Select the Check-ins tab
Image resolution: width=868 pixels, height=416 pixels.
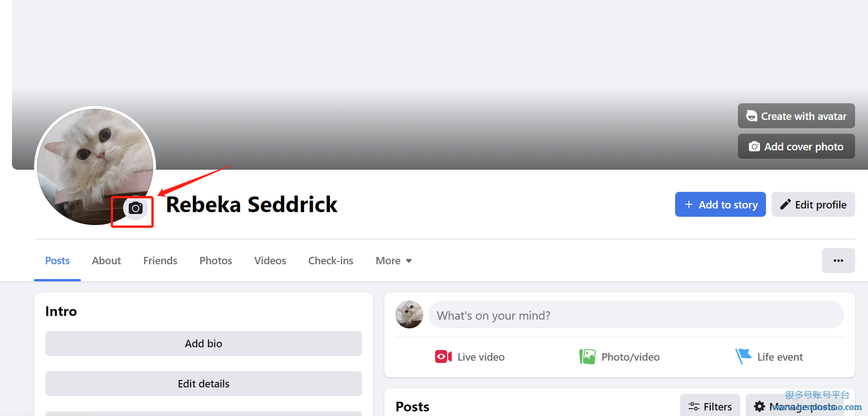(x=330, y=261)
